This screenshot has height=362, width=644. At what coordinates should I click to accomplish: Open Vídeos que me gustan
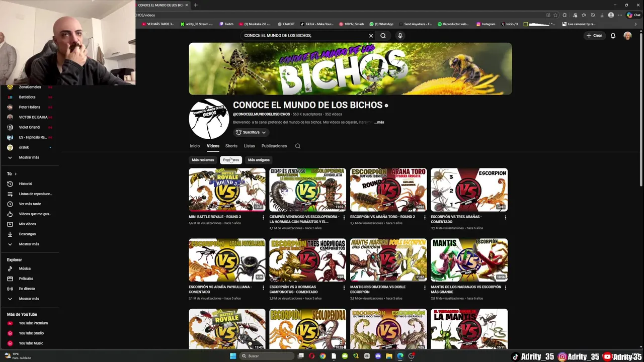point(35,214)
